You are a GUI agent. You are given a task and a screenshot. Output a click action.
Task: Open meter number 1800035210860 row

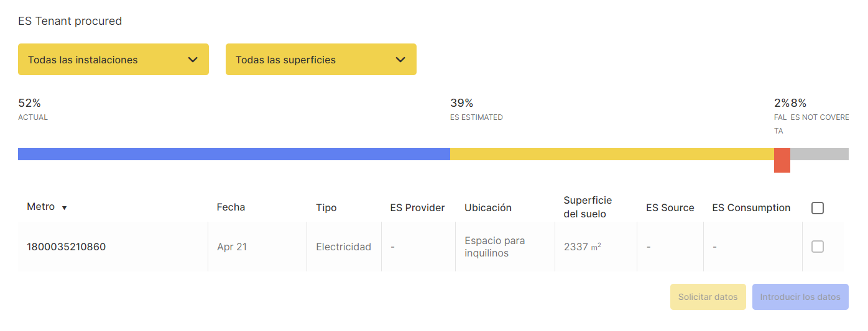coord(66,247)
